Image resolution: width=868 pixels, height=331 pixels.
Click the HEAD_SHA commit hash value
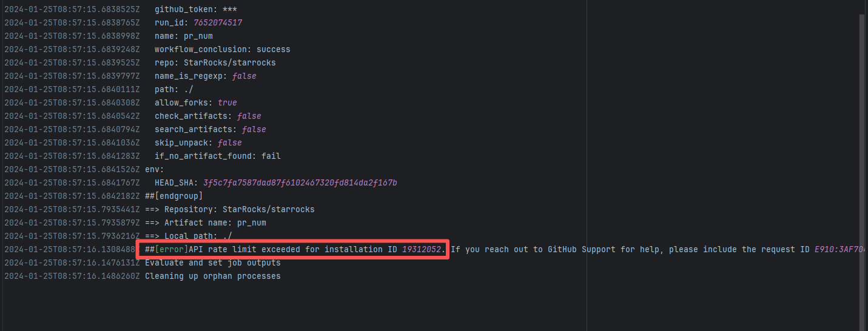[300, 182]
